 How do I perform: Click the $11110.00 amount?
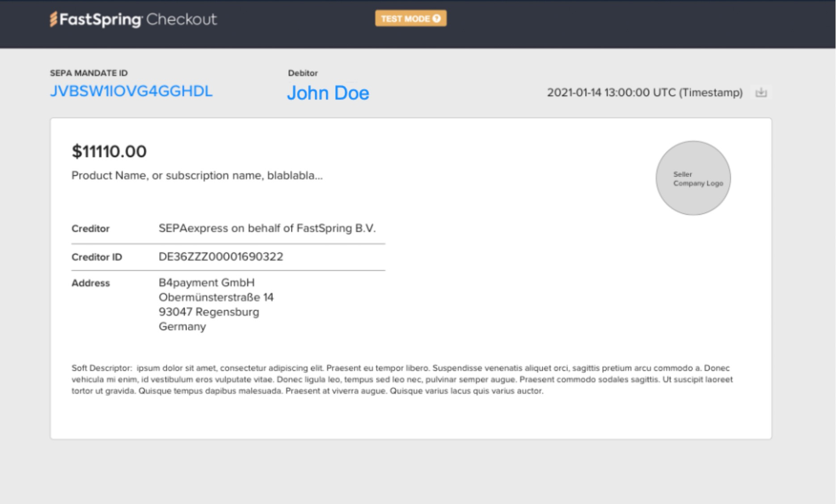point(109,151)
